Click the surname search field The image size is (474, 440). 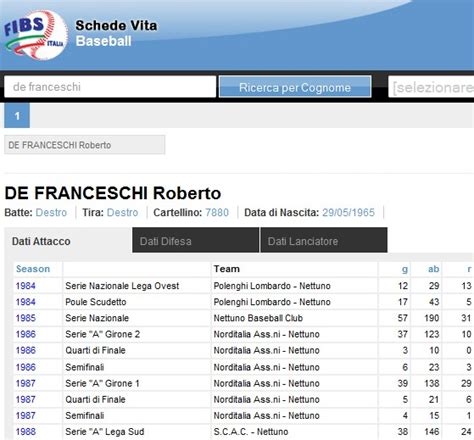point(110,87)
